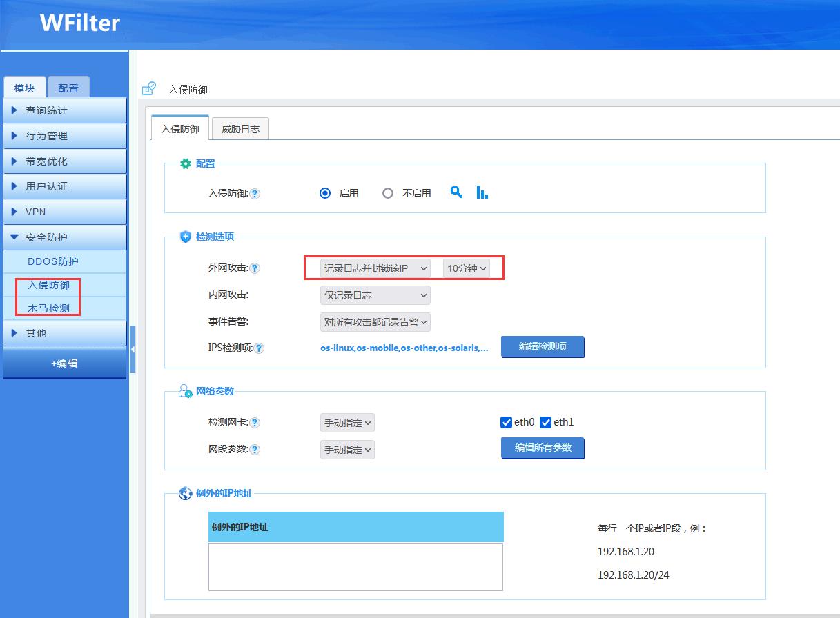Toggle the eth1 checkbox

[546, 422]
